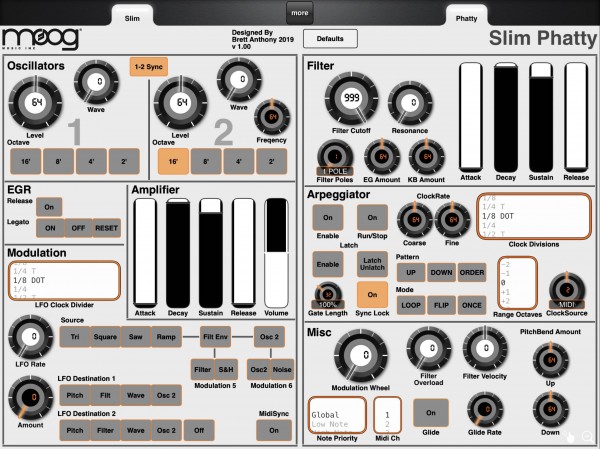Click the Glide Rate knob
Screen dimensions: 600x449
tap(485, 409)
